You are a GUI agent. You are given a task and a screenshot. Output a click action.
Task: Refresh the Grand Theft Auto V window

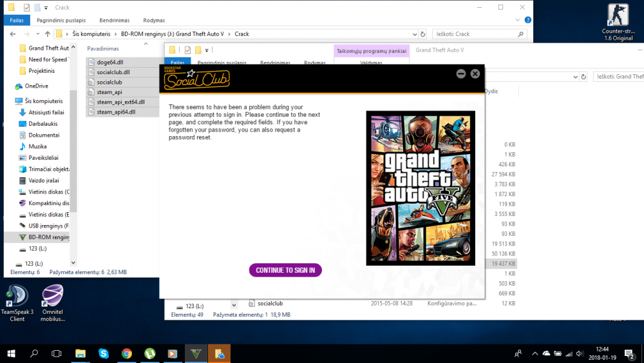point(583,77)
